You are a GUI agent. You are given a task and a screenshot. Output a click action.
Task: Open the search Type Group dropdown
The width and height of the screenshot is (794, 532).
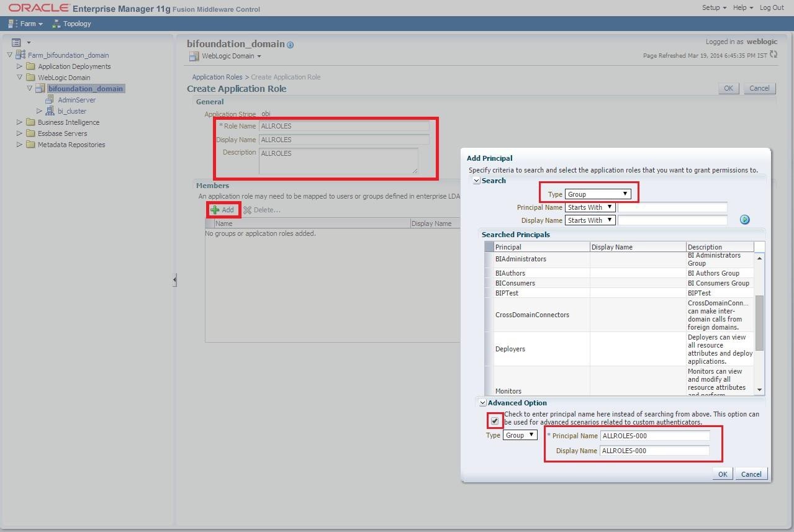(597, 194)
